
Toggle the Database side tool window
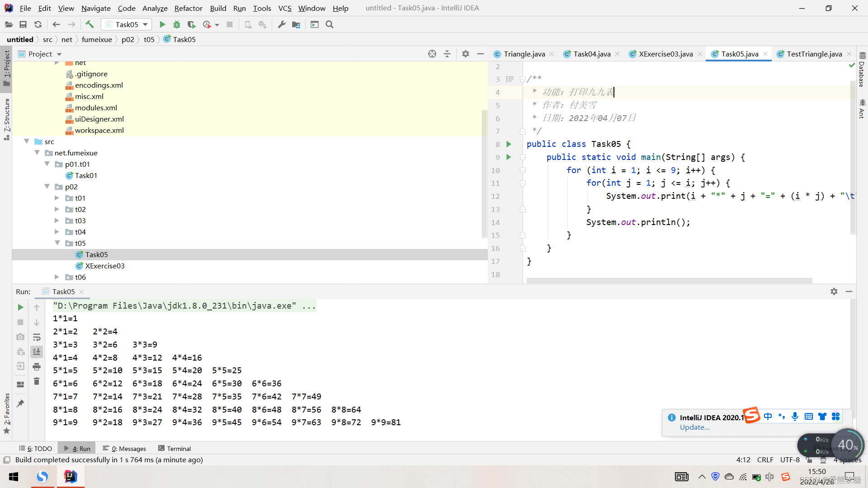pyautogui.click(x=862, y=70)
